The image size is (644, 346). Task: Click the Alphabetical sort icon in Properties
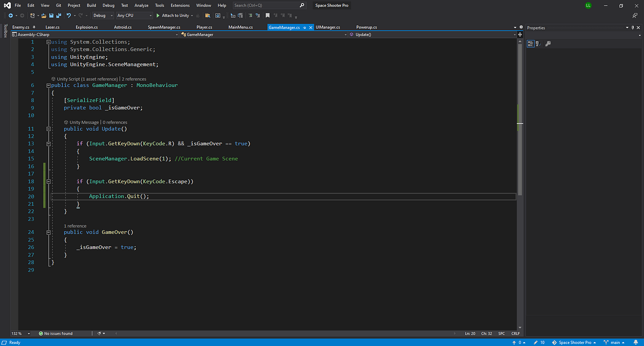[538, 44]
